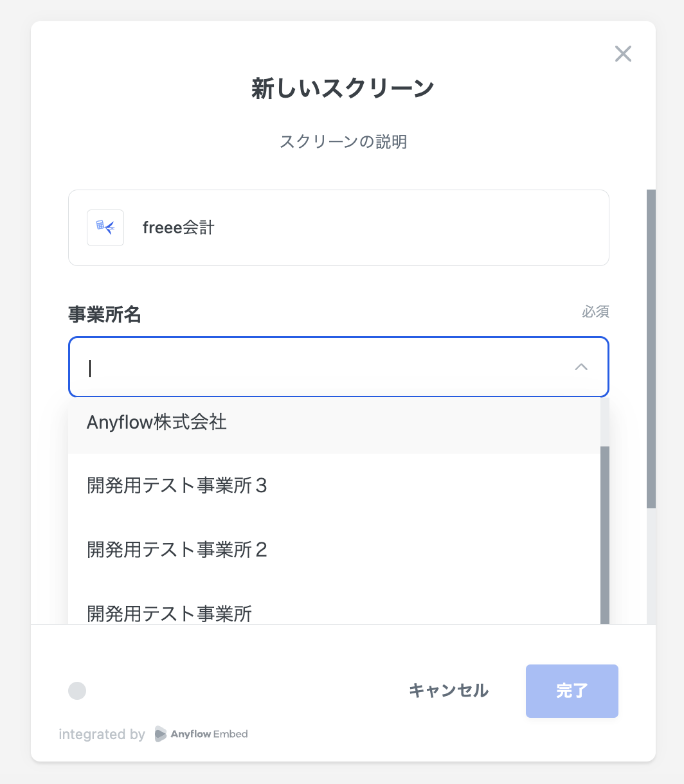The width and height of the screenshot is (684, 784).
Task: Select Anyflow株式会社 from the list
Action: [157, 422]
